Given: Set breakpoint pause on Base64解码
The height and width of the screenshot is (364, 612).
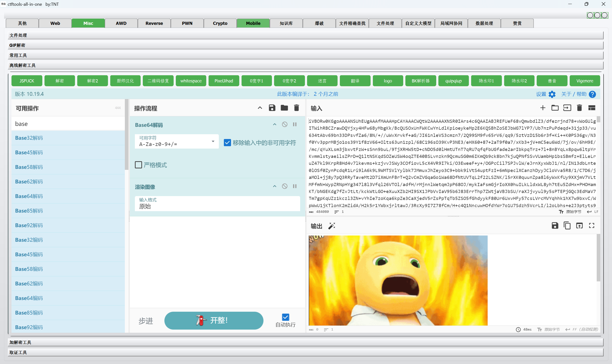Looking at the screenshot, I should click(295, 124).
